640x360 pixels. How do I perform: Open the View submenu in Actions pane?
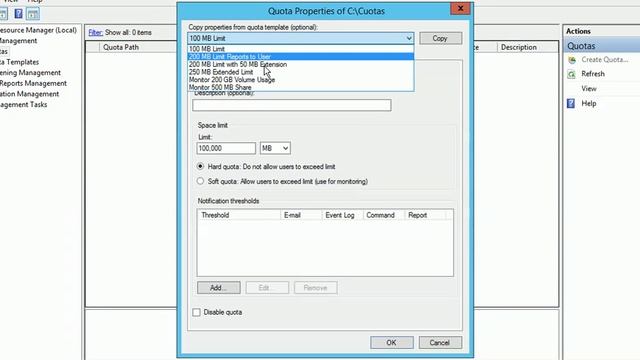pyautogui.click(x=589, y=89)
